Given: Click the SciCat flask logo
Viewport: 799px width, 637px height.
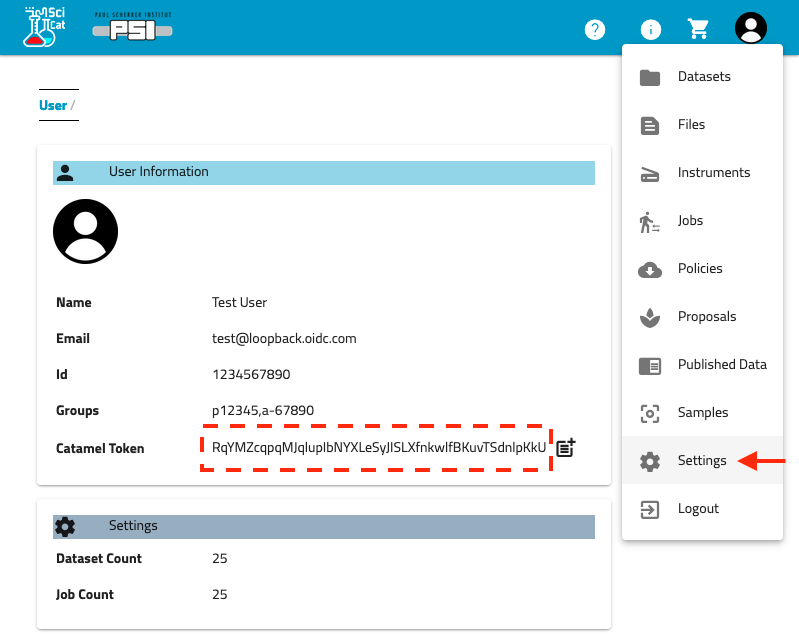Looking at the screenshot, I should coord(43,27).
